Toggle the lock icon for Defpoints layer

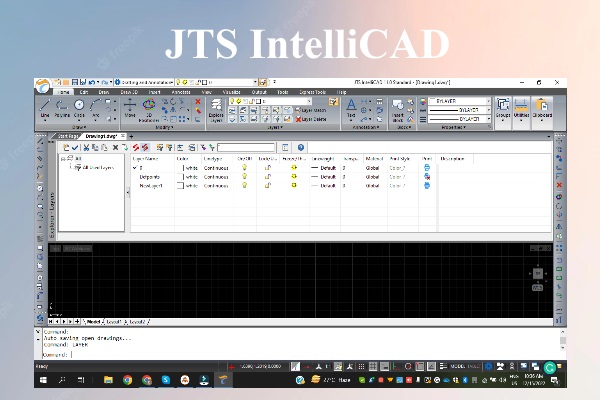tap(268, 176)
